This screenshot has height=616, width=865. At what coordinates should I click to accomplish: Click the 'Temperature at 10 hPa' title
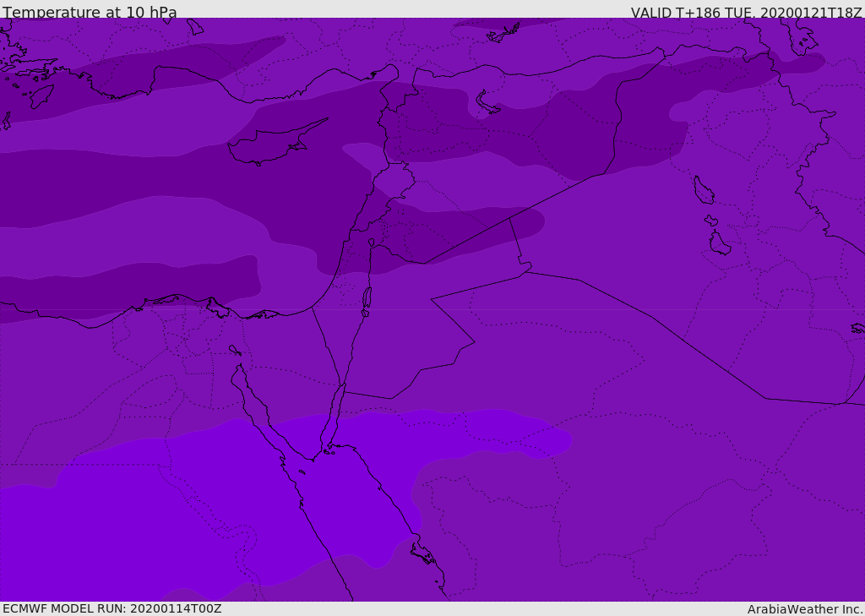[x=90, y=12]
